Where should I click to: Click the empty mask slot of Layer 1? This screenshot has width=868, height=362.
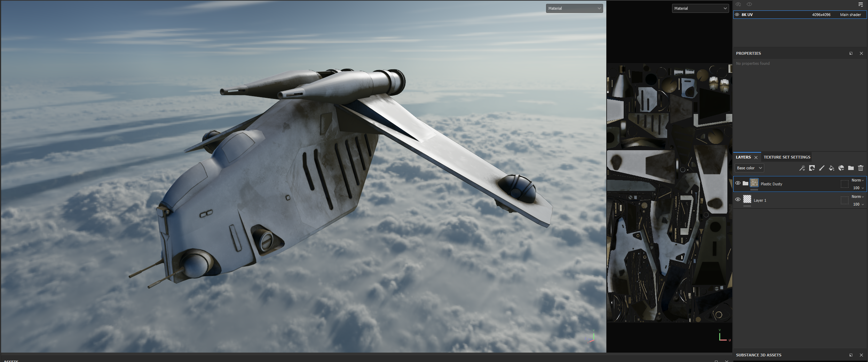tap(844, 200)
